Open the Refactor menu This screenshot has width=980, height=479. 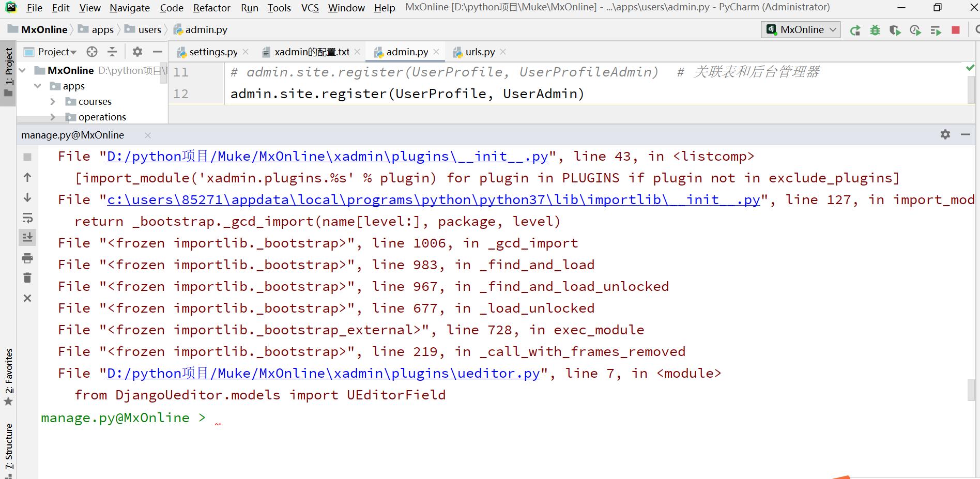(x=212, y=8)
